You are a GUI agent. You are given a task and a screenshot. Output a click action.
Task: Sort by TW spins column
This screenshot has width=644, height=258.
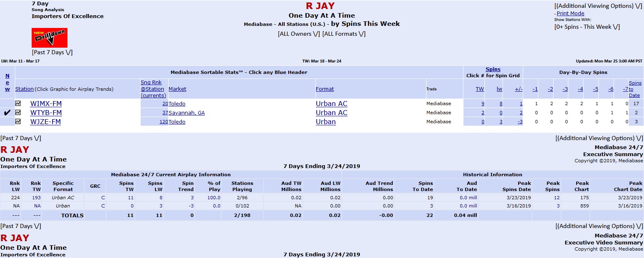(x=480, y=89)
